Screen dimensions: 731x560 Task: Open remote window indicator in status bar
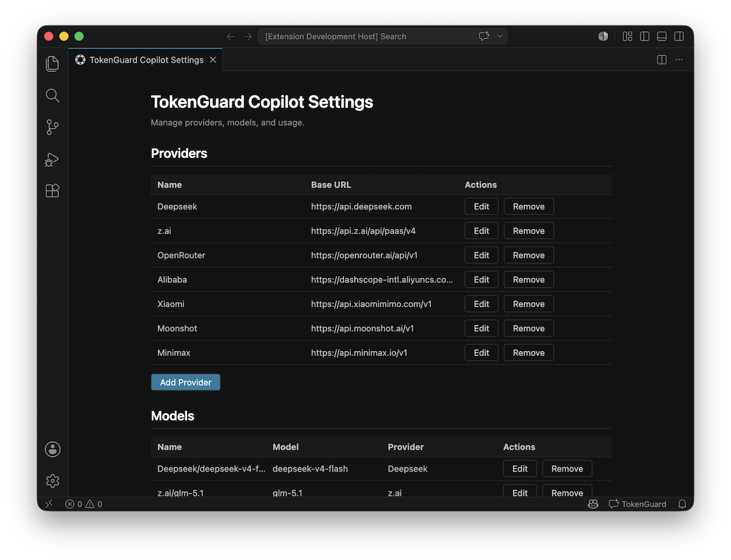[49, 504]
